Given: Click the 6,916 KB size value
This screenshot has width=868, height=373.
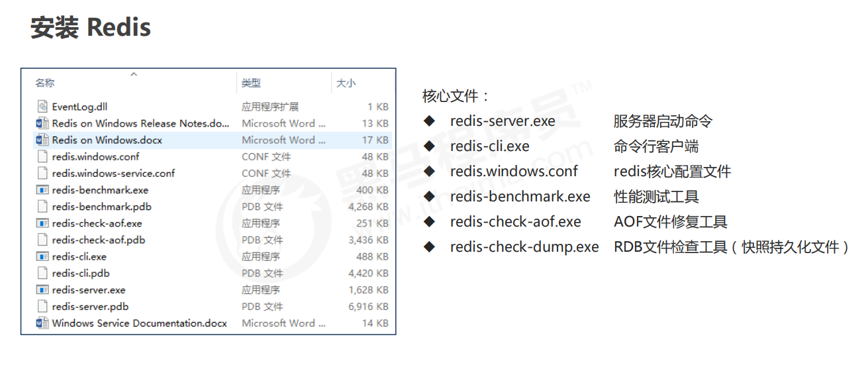Looking at the screenshot, I should (x=369, y=306).
